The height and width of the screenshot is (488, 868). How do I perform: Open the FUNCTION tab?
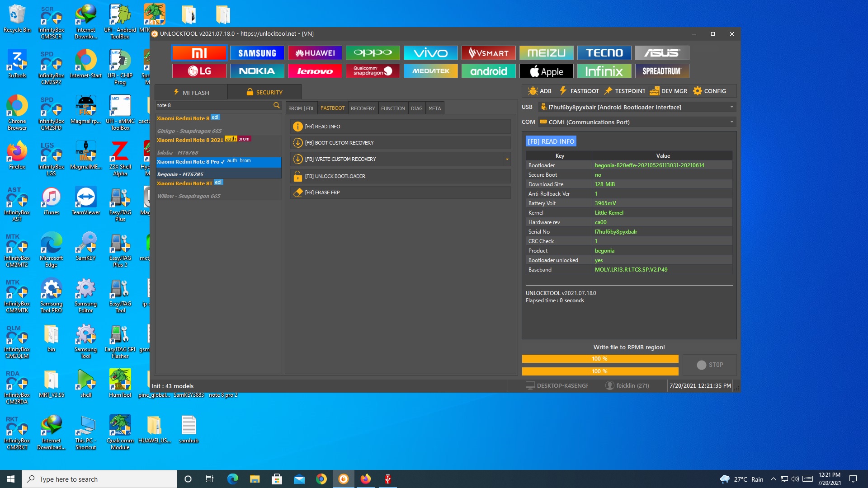pos(393,108)
